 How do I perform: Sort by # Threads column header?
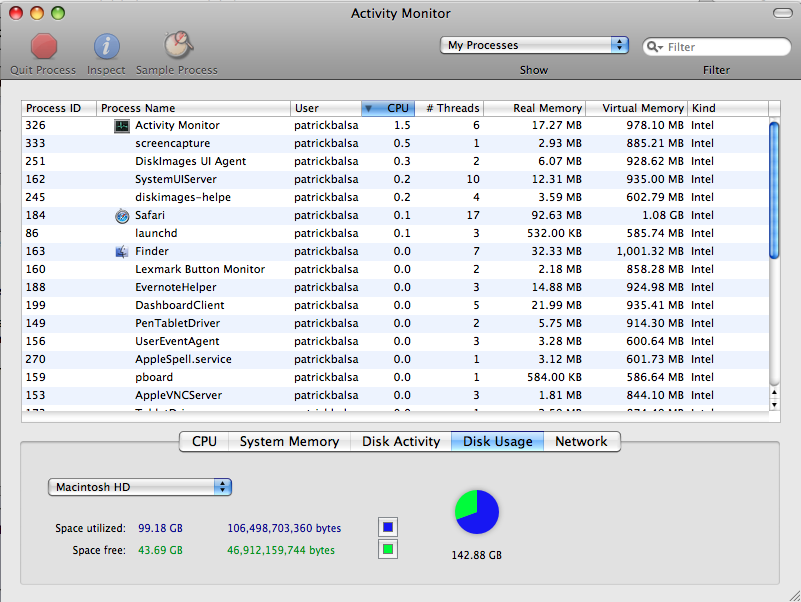449,108
